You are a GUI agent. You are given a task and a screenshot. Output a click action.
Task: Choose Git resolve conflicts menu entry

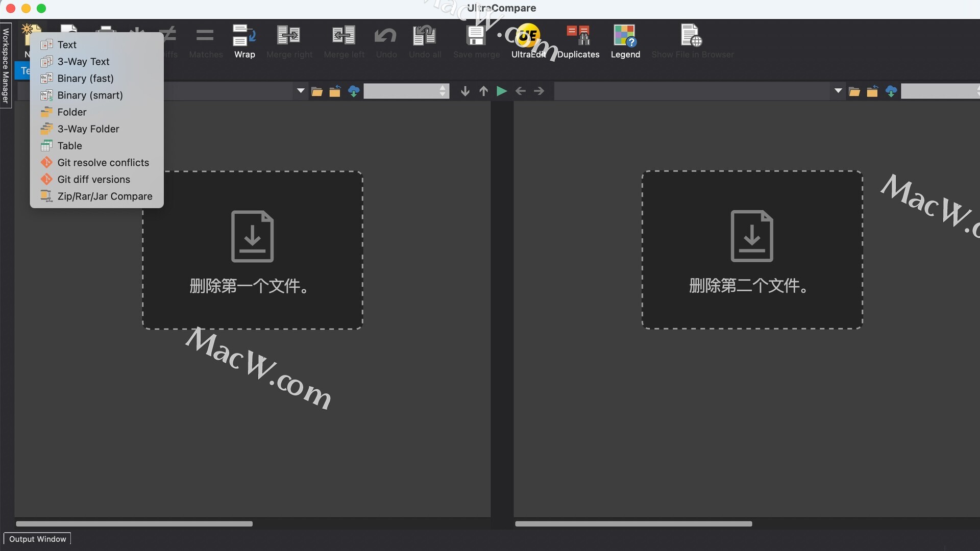(97, 162)
